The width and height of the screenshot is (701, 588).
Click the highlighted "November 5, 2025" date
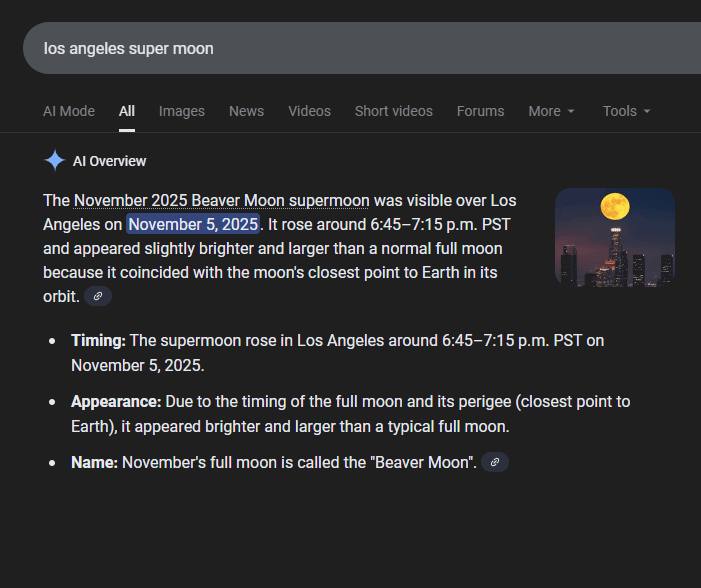(x=193, y=224)
